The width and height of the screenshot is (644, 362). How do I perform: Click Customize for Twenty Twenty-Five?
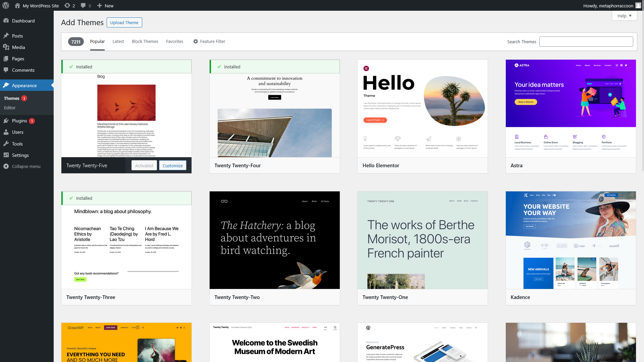173,166
